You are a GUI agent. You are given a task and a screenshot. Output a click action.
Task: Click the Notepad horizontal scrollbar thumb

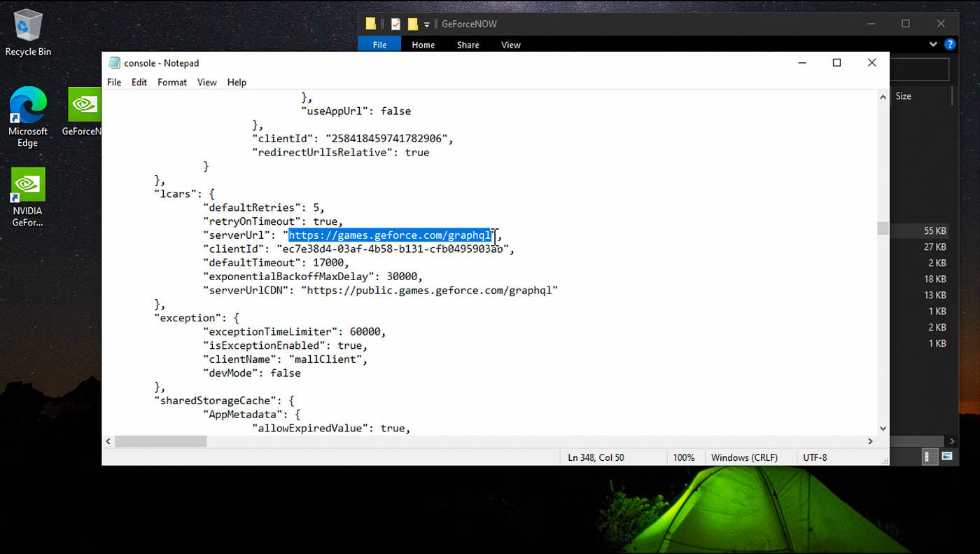point(161,441)
